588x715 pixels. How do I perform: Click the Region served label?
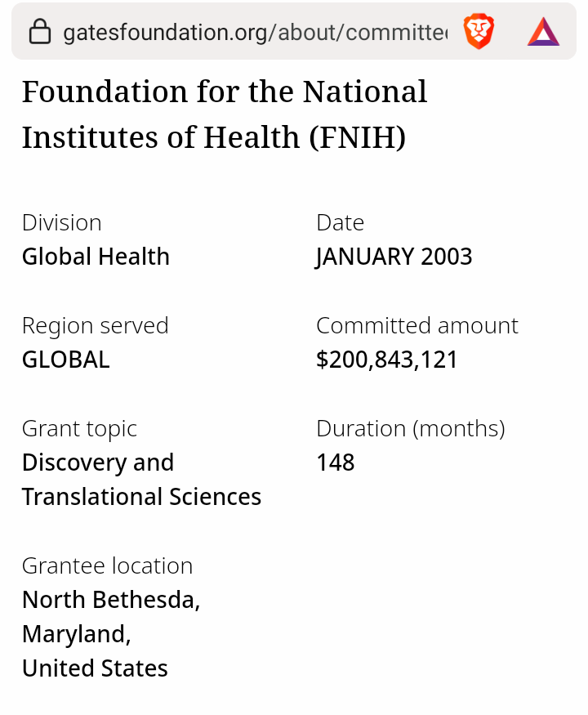pos(95,325)
